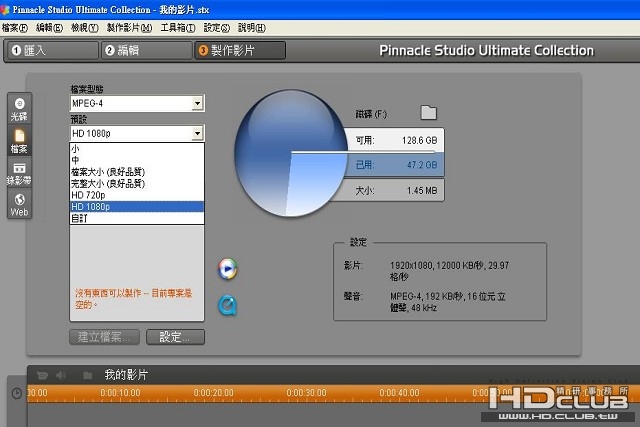This screenshot has width=640, height=427.
Task: Click the 0:00:20.00 timeline marker
Action: (x=213, y=393)
